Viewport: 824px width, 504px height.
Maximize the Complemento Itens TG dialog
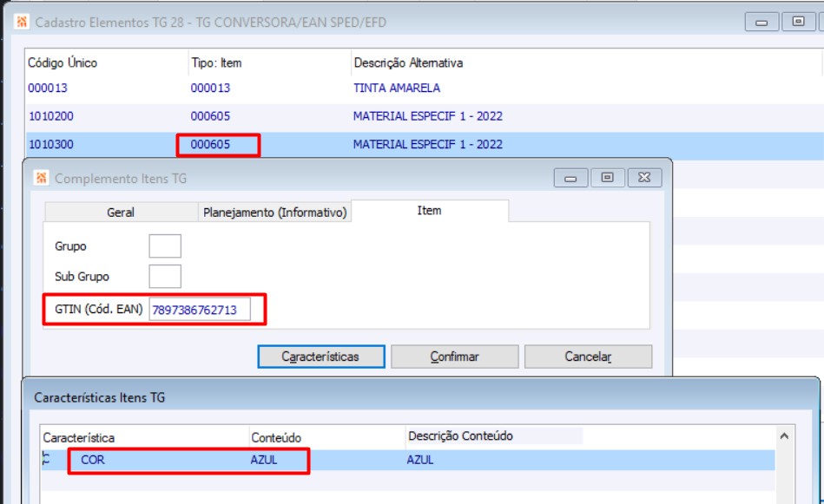pos(607,178)
